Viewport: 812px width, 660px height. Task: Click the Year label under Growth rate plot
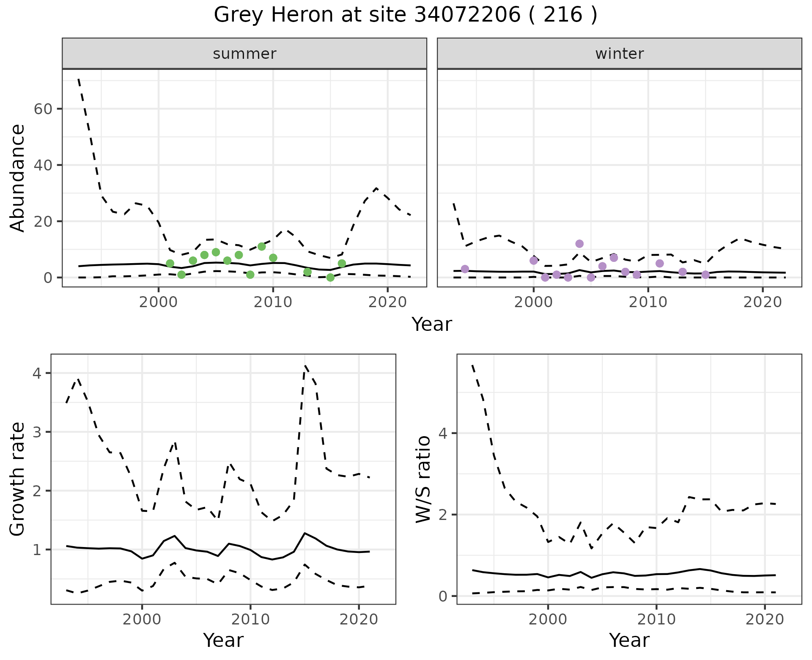coord(223,640)
